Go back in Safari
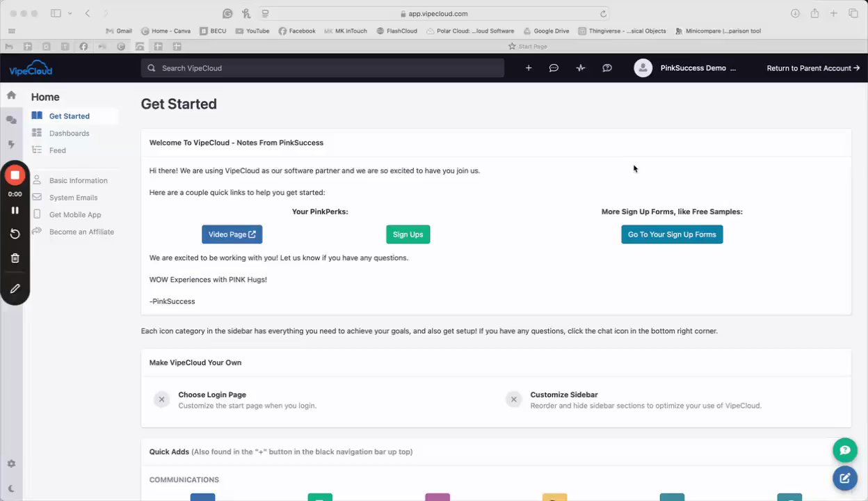The height and width of the screenshot is (501, 868). tap(88, 13)
